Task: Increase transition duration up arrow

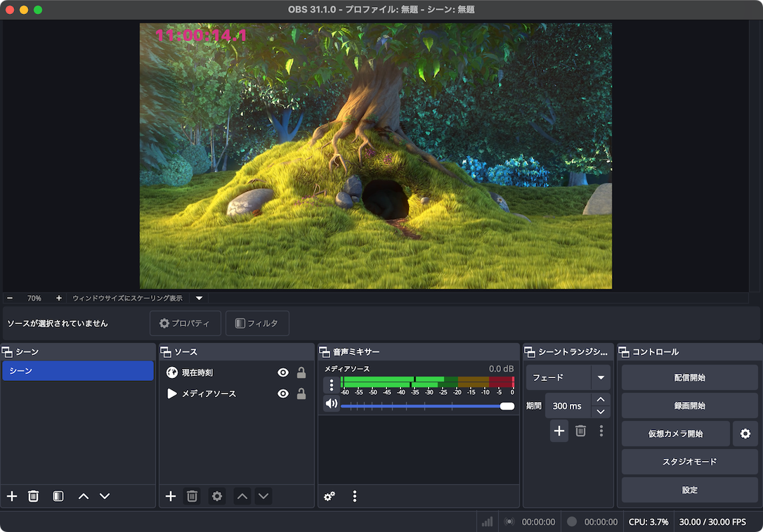Action: 601,399
